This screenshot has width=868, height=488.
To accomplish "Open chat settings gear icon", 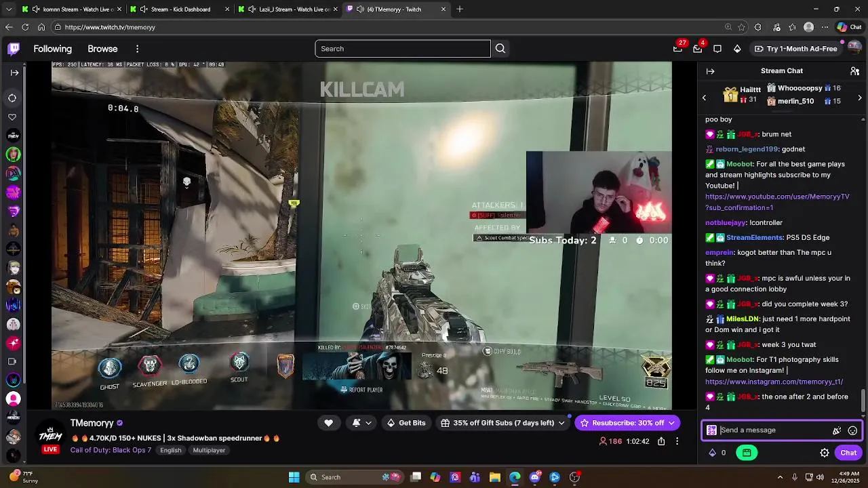I will tap(824, 453).
